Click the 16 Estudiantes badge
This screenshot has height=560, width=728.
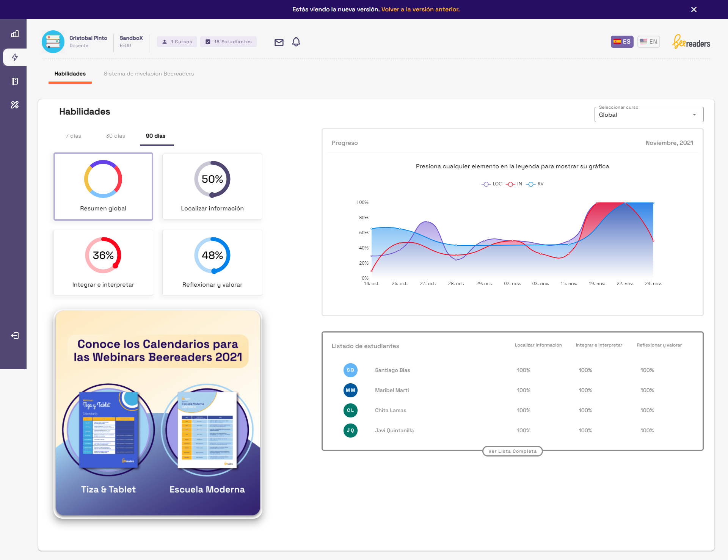pyautogui.click(x=229, y=42)
